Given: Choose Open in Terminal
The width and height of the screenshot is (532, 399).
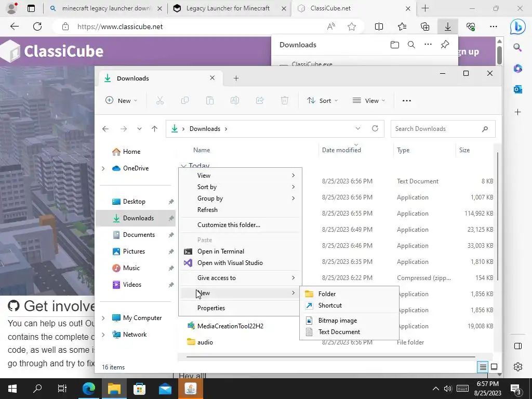Looking at the screenshot, I should click(x=240, y=251).
